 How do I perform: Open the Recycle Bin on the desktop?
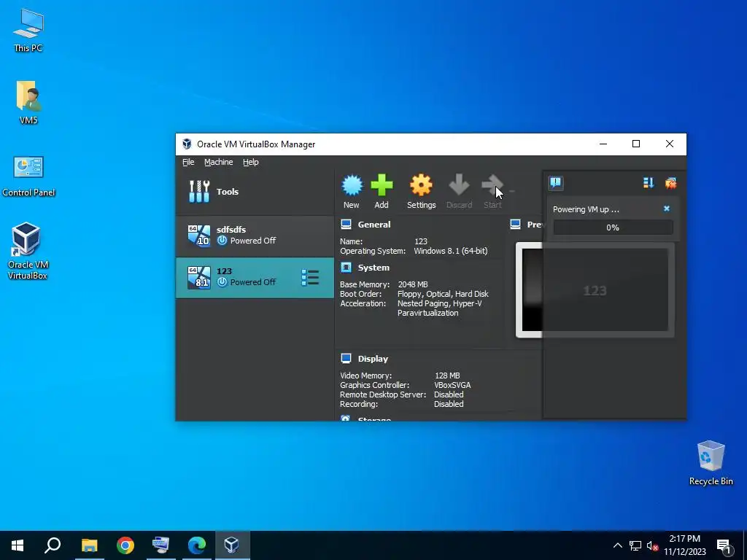(x=711, y=463)
